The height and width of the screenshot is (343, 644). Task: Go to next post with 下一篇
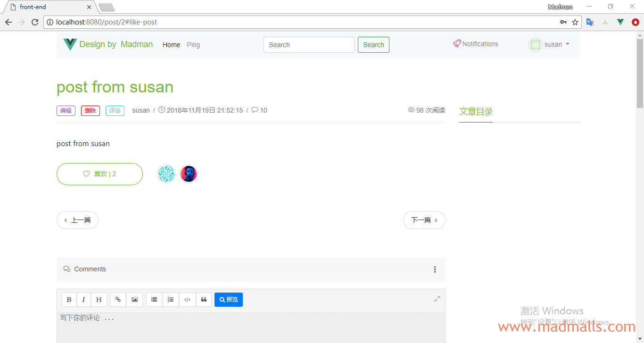point(424,220)
